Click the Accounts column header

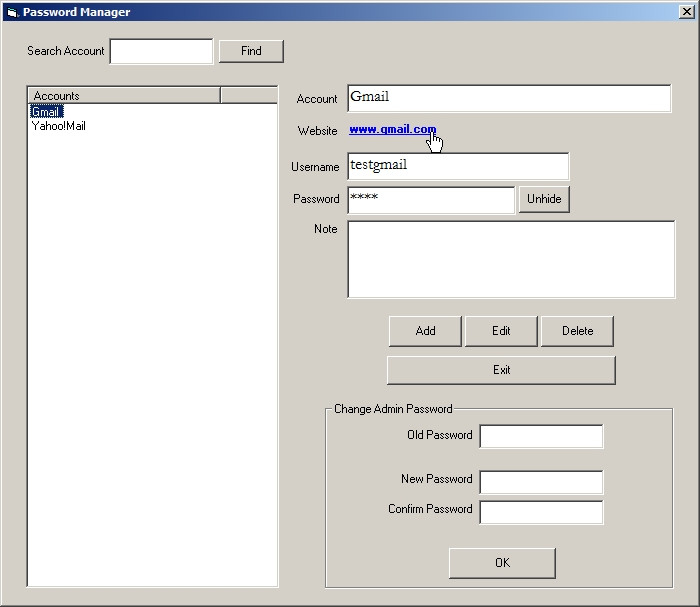pyautogui.click(x=124, y=95)
